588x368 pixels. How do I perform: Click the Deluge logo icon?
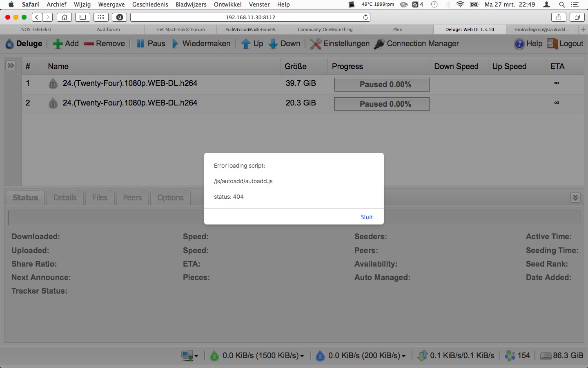[x=9, y=44]
